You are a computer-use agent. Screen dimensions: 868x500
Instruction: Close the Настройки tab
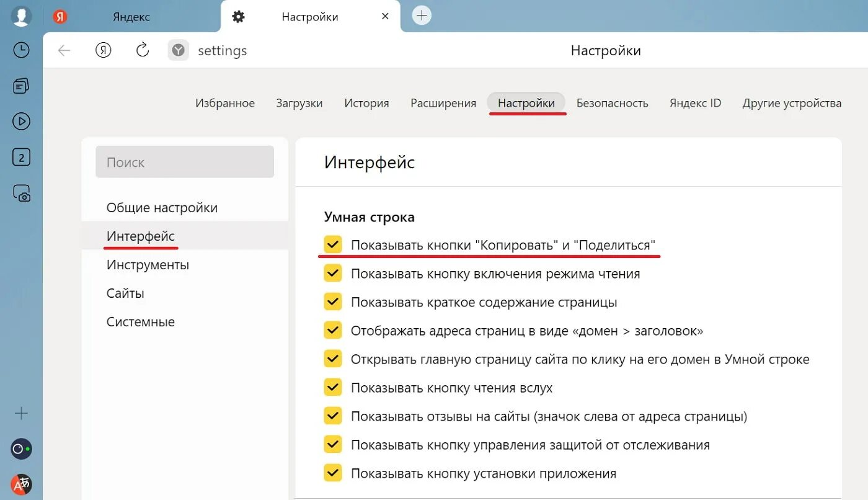pyautogui.click(x=385, y=17)
